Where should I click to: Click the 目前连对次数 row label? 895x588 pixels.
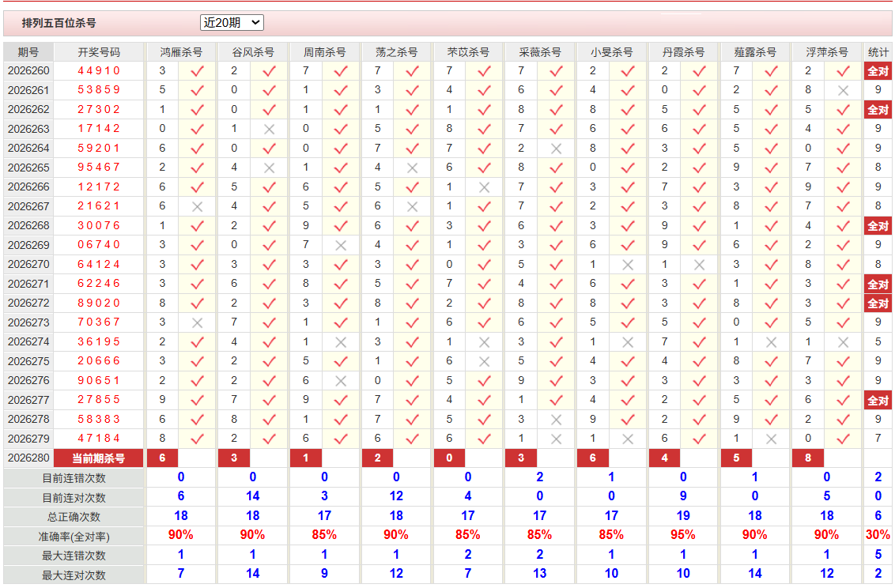coord(74,498)
